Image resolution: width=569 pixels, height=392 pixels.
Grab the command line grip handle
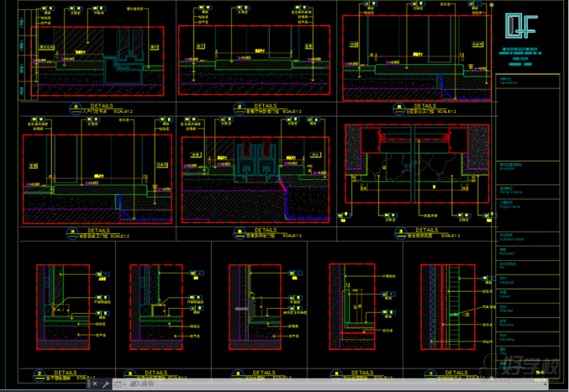pos(87,384)
